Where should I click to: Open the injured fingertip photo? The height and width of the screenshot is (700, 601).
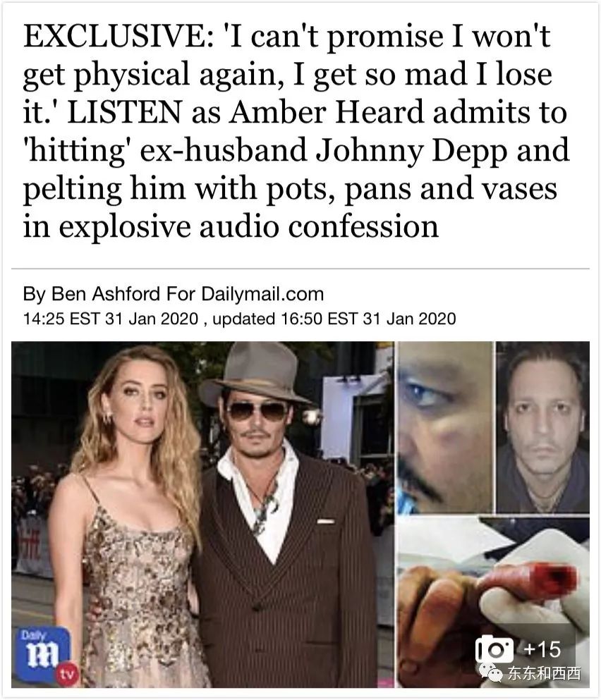(x=493, y=602)
